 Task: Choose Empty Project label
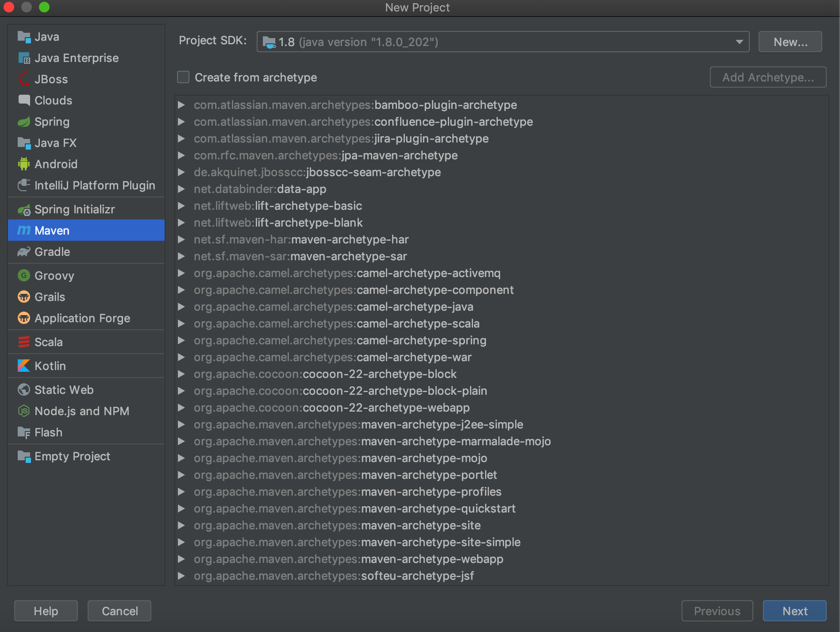(x=73, y=456)
